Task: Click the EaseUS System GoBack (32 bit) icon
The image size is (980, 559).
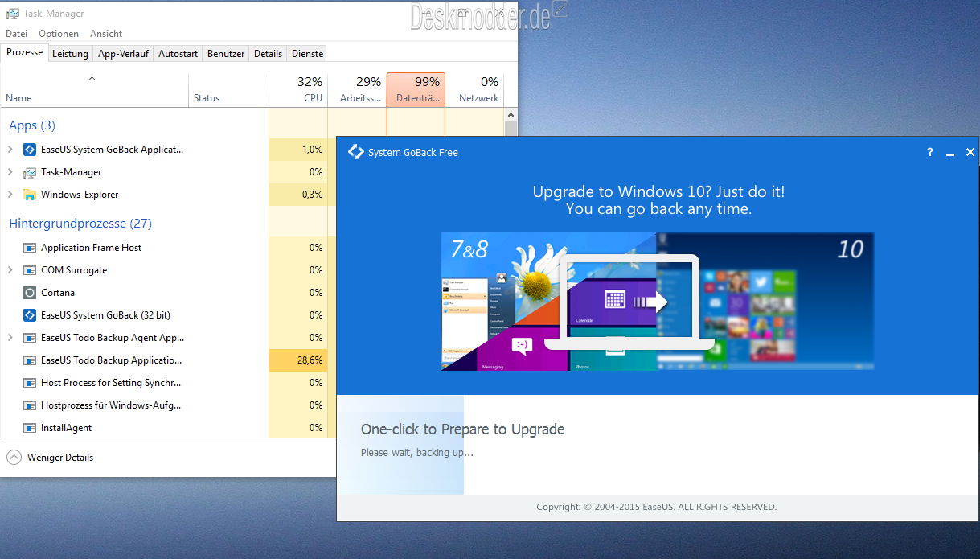Action: click(30, 315)
